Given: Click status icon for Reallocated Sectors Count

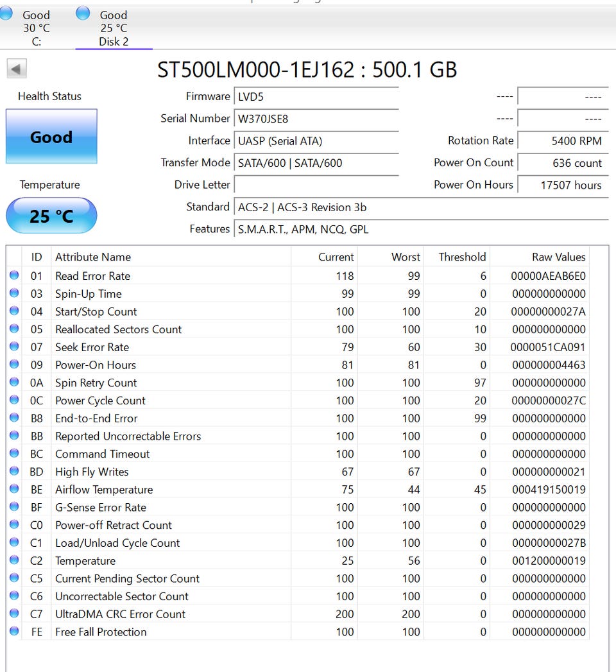Looking at the screenshot, I should (14, 329).
